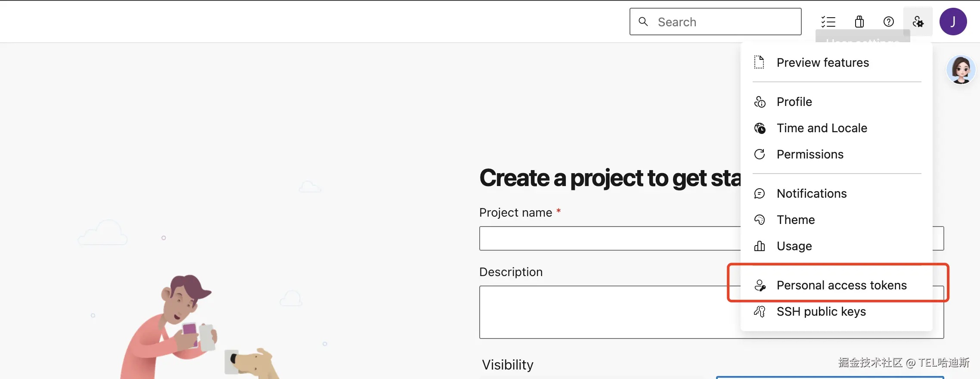The width and height of the screenshot is (980, 379).
Task: Select Personal access tokens menu item
Action: (x=841, y=285)
